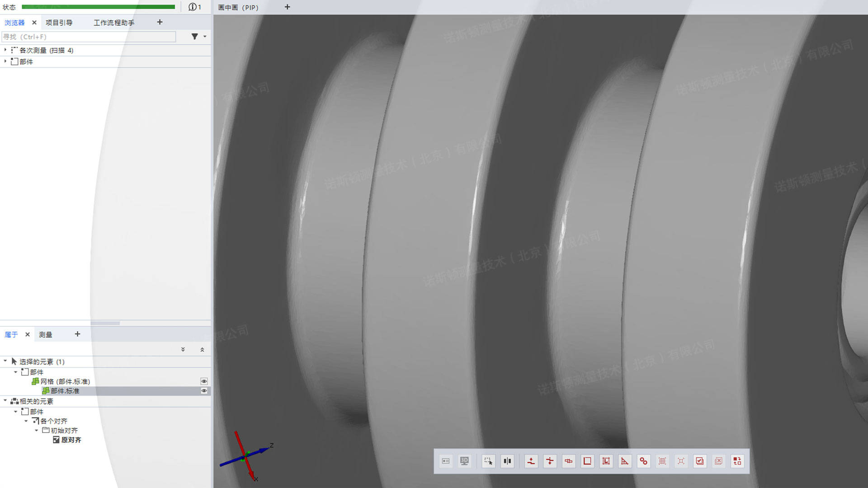Add a new tab next to 测量
Screen dimensions: 868x488
(x=77, y=334)
